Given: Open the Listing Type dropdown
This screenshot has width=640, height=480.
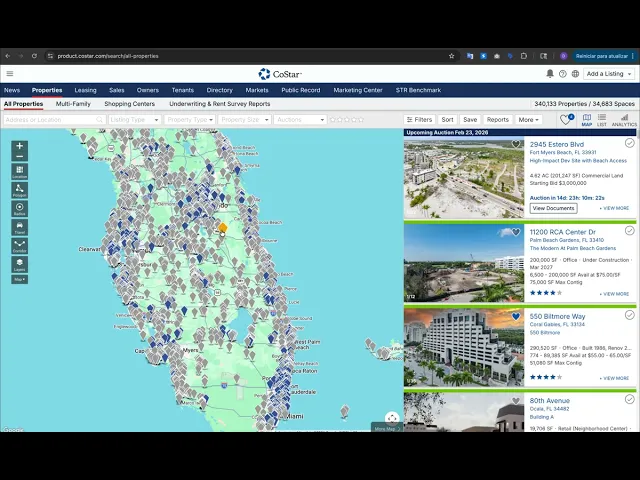Looking at the screenshot, I should pyautogui.click(x=134, y=120).
